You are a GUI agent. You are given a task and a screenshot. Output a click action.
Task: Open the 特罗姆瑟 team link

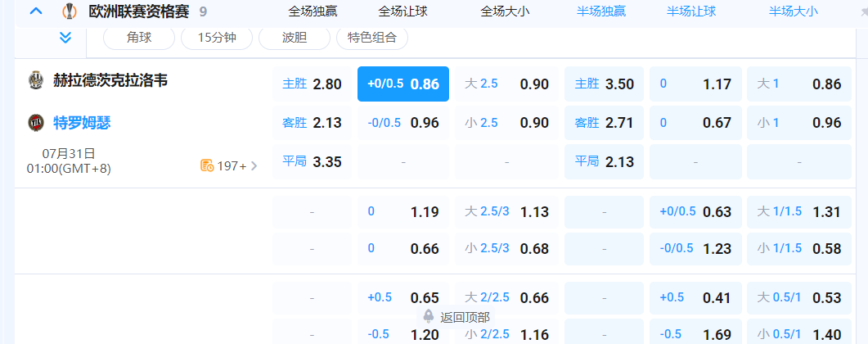[82, 122]
